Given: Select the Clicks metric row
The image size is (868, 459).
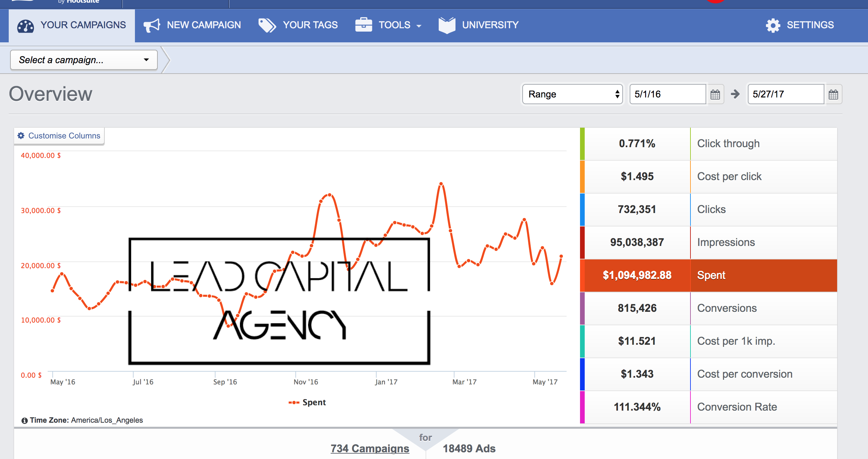Looking at the screenshot, I should point(708,209).
